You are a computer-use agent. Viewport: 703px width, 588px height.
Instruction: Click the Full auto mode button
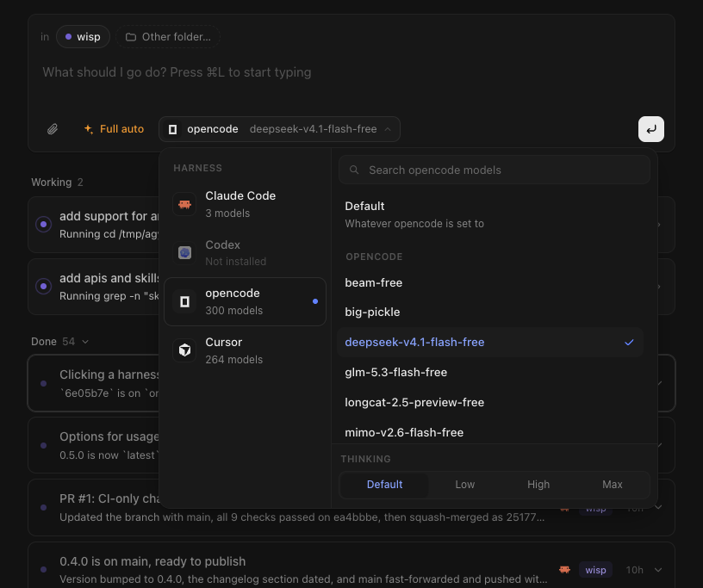pyautogui.click(x=114, y=129)
